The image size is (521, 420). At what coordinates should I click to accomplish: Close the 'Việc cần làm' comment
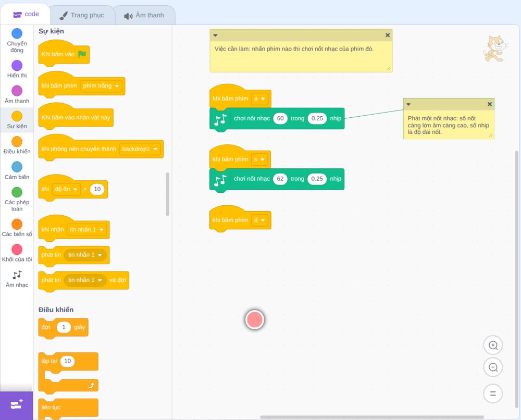pos(388,35)
